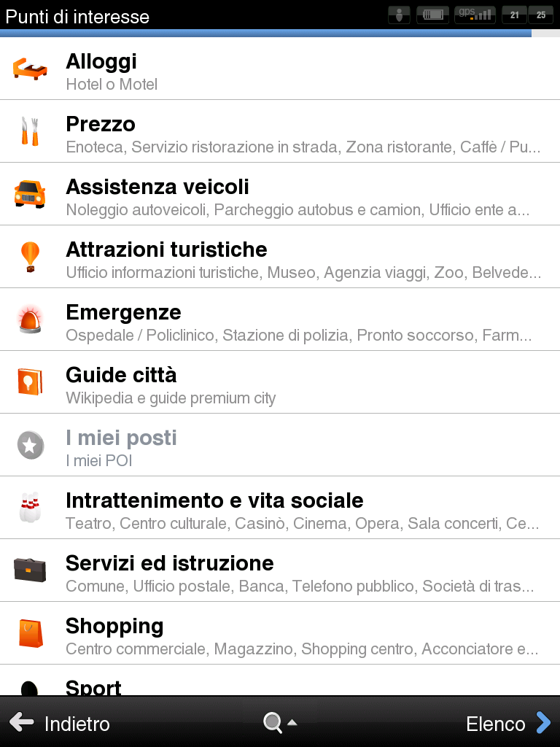Tap the clock display in the status bar

[x=528, y=15]
